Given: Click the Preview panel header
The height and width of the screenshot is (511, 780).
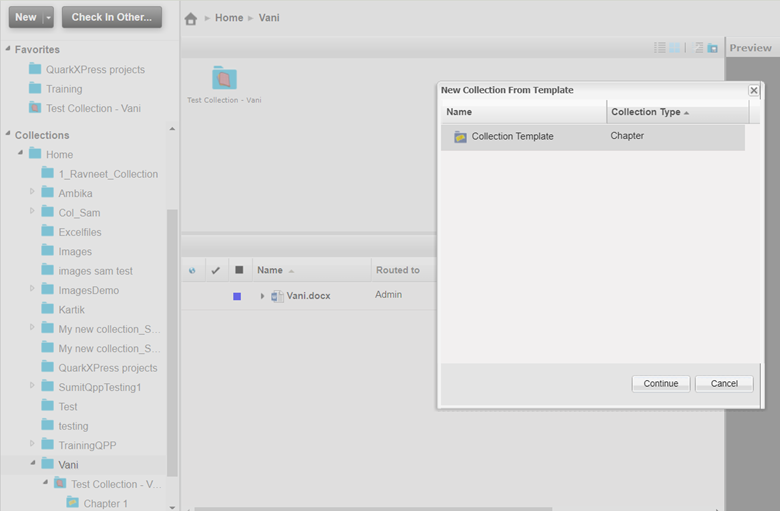Looking at the screenshot, I should click(751, 48).
